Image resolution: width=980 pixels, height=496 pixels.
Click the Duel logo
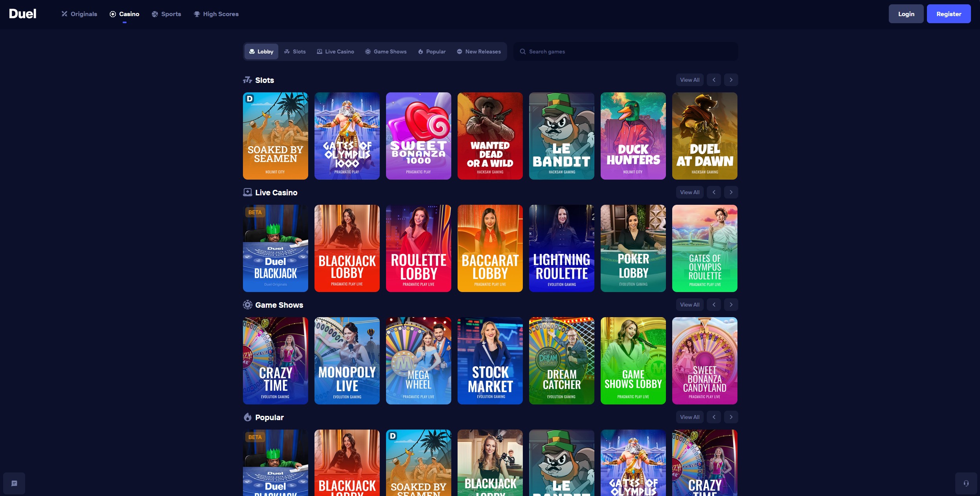point(23,14)
